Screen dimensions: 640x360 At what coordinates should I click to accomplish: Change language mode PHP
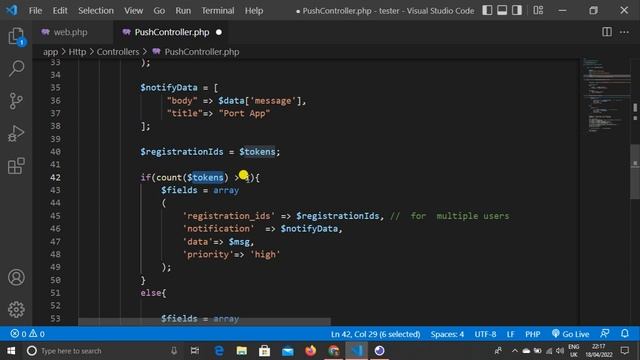pos(533,334)
